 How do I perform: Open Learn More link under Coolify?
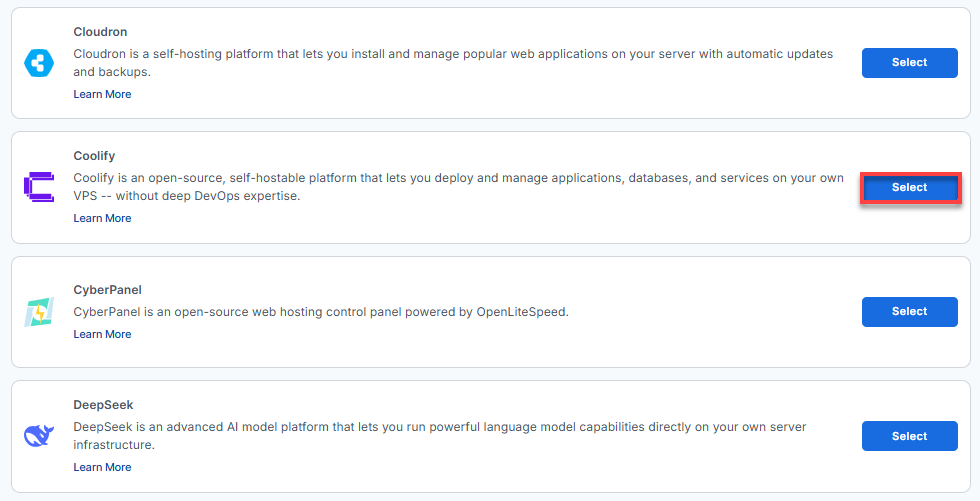click(102, 218)
